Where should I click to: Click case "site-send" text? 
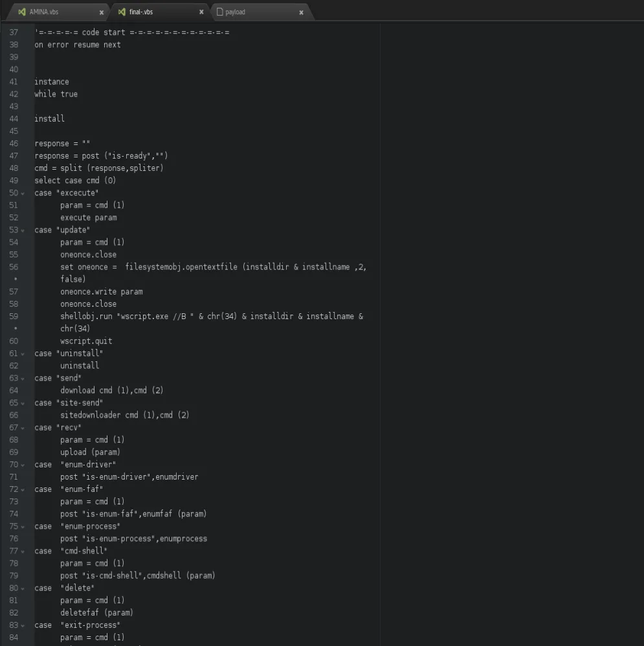pos(69,403)
